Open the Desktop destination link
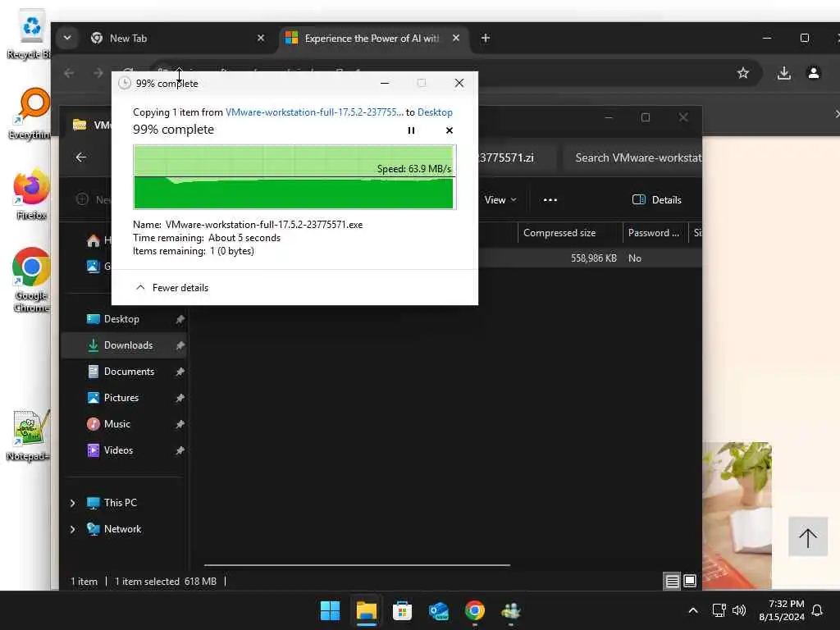 435,112
